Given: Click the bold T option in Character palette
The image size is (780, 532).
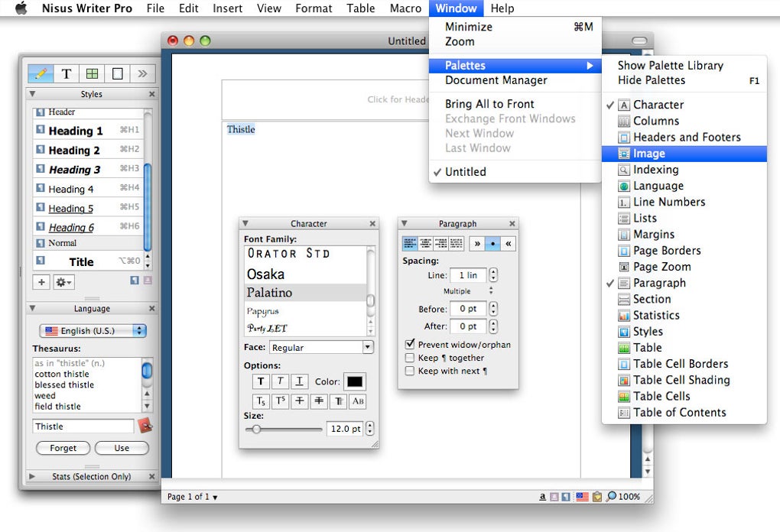Looking at the screenshot, I should pyautogui.click(x=261, y=381).
